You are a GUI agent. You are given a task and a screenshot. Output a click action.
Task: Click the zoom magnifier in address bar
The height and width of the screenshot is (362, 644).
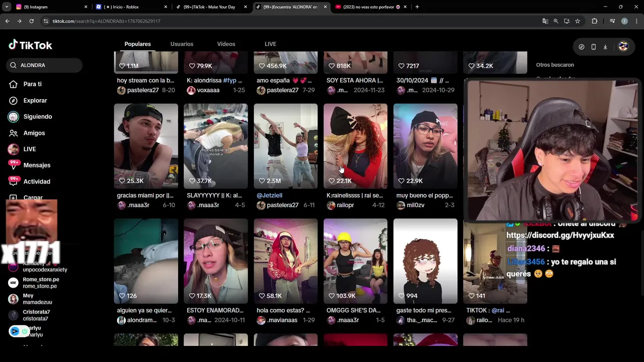(x=556, y=21)
